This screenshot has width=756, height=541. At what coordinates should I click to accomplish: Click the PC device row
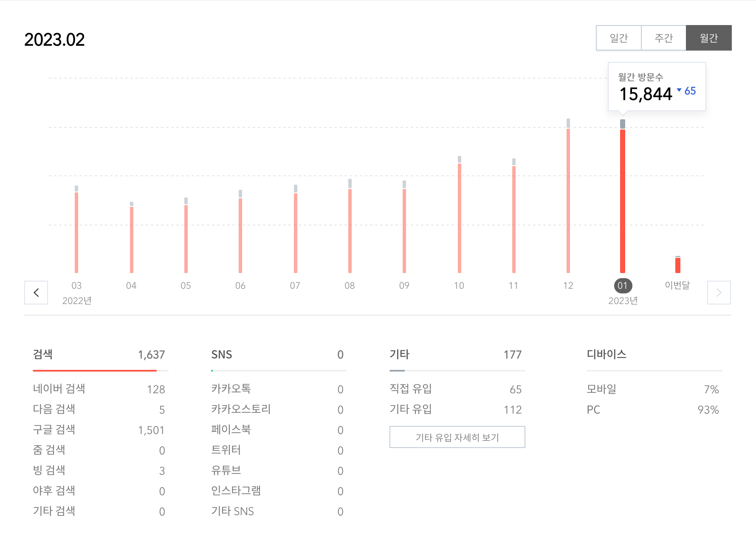(653, 409)
